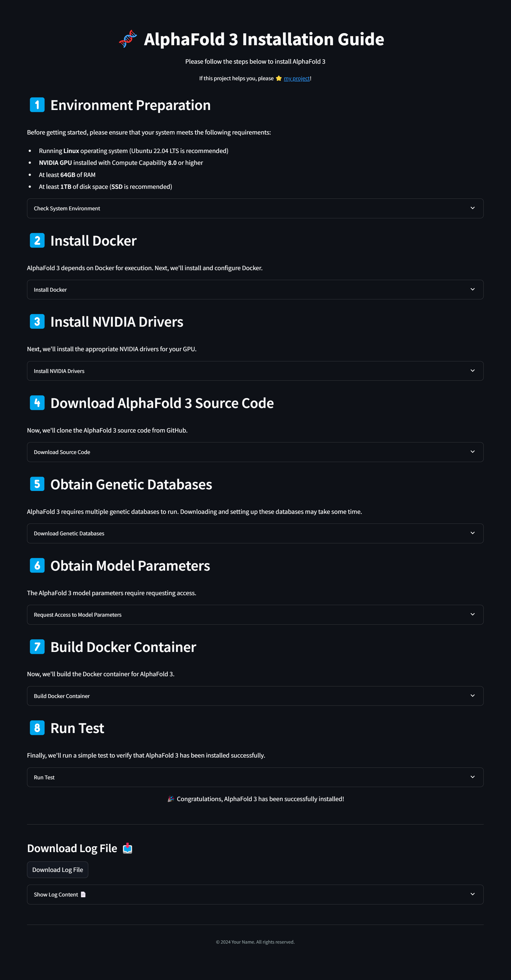Expand the Check System Environment section
Screen dimensions: 511x980
255,208
